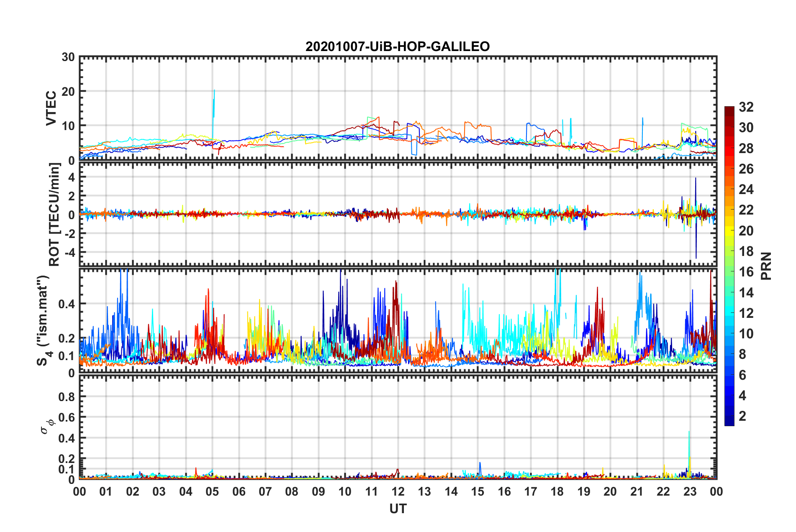
Task: Click the UT axis tick label "23"
Action: pyautogui.click(x=690, y=492)
